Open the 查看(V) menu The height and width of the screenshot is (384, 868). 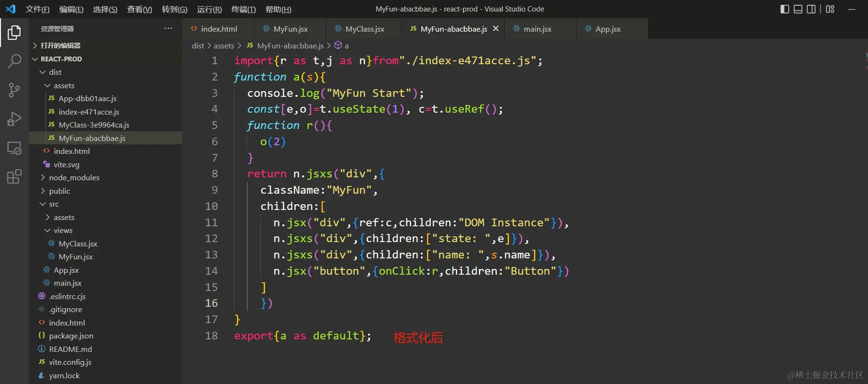(x=139, y=9)
